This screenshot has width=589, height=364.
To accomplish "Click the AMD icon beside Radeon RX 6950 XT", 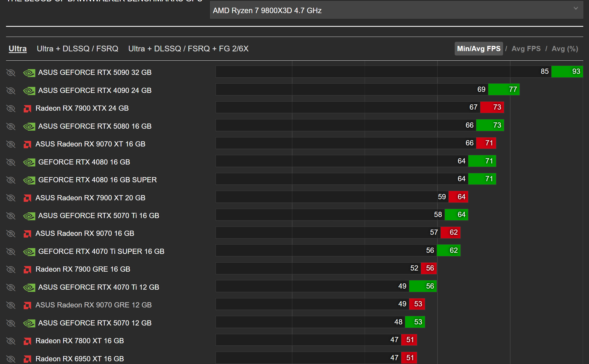I will [27, 359].
